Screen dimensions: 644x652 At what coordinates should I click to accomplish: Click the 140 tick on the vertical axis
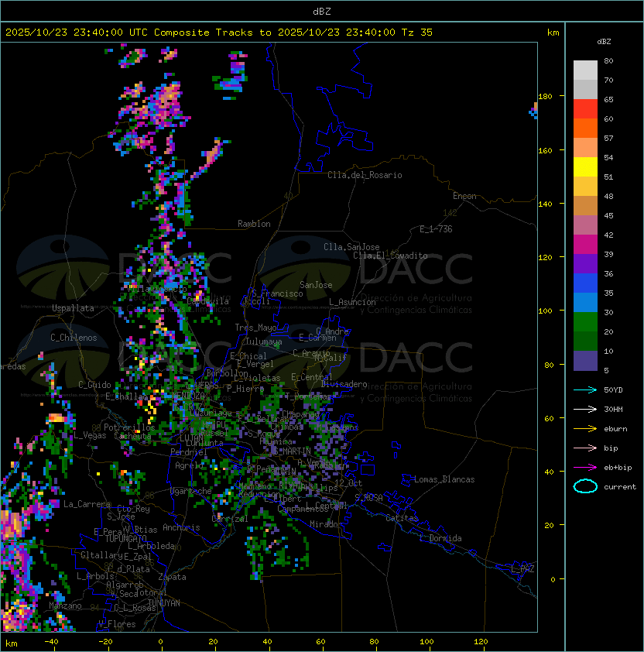[x=545, y=204]
